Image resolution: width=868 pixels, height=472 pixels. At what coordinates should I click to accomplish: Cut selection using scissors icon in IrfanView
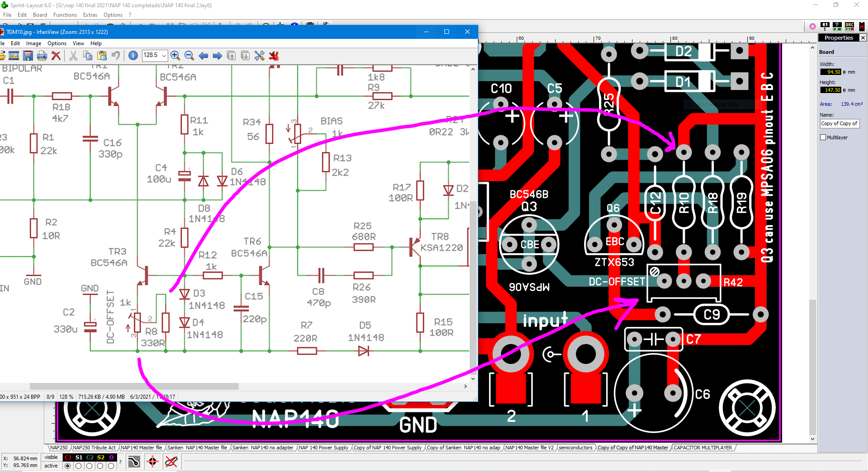(x=73, y=56)
